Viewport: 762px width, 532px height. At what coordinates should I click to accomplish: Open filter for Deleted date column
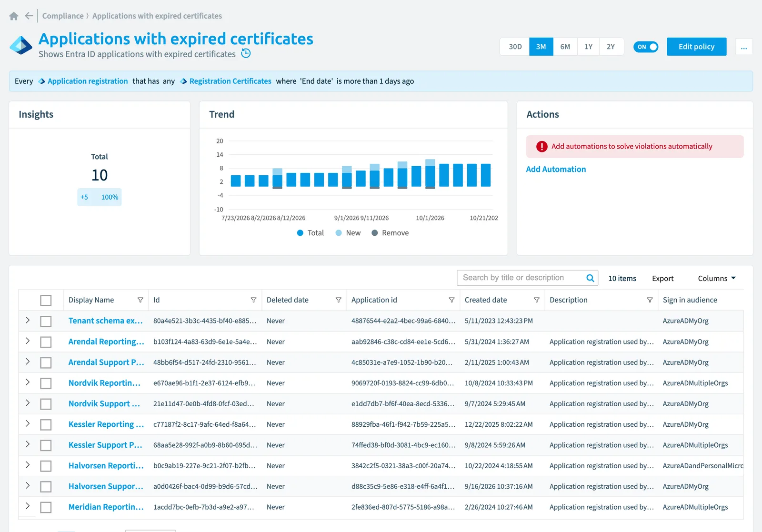point(339,300)
